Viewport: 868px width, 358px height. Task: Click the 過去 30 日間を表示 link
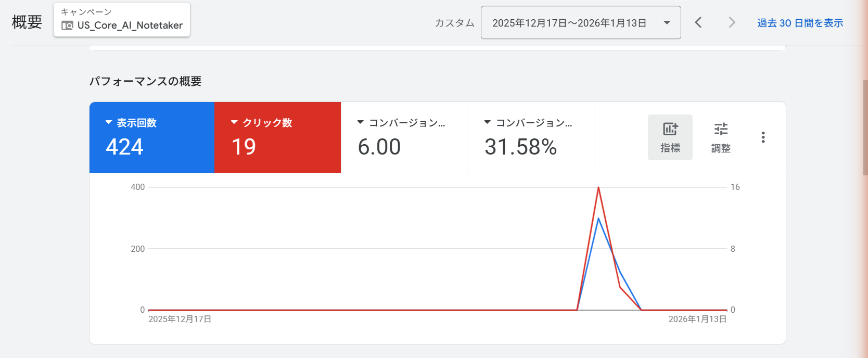(x=800, y=23)
